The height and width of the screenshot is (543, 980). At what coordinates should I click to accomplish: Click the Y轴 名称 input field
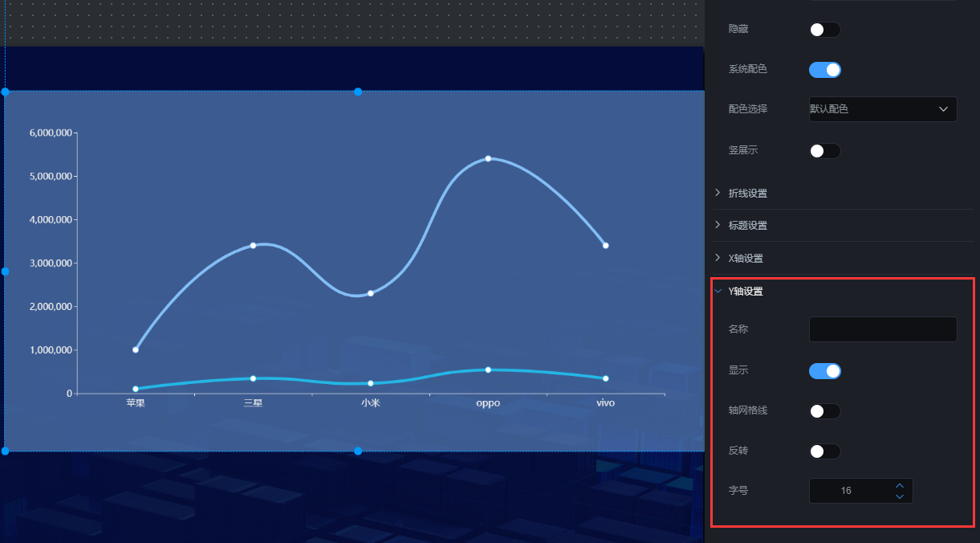pos(883,329)
